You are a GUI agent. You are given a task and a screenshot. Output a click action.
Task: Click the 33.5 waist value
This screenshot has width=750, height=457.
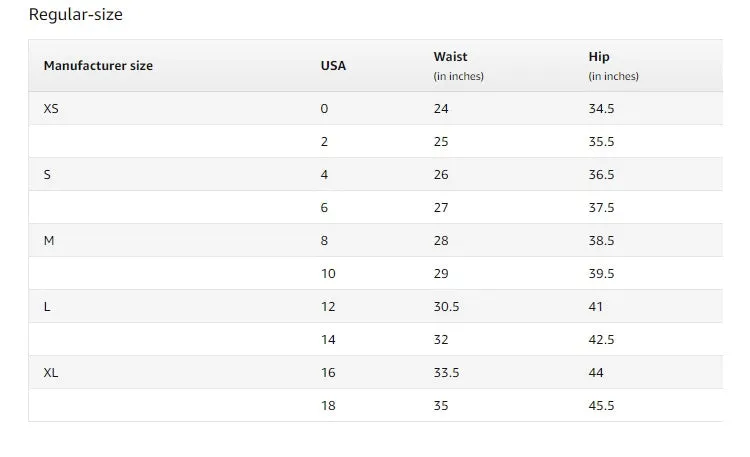pos(446,373)
